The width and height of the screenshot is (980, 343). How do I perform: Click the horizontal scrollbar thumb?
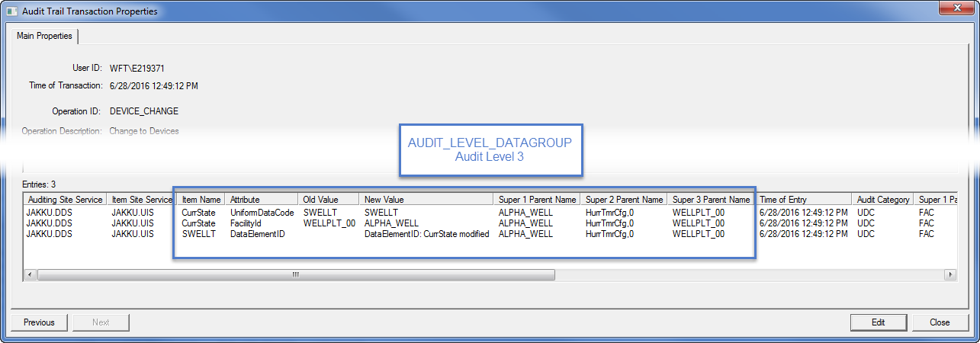coord(295,274)
